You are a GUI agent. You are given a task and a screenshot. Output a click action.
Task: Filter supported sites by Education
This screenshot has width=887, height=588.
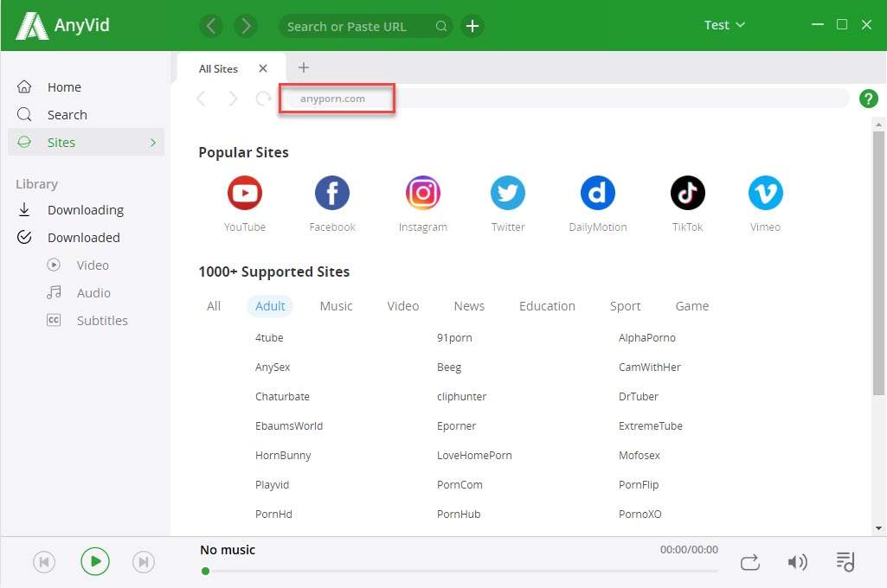[x=547, y=306]
